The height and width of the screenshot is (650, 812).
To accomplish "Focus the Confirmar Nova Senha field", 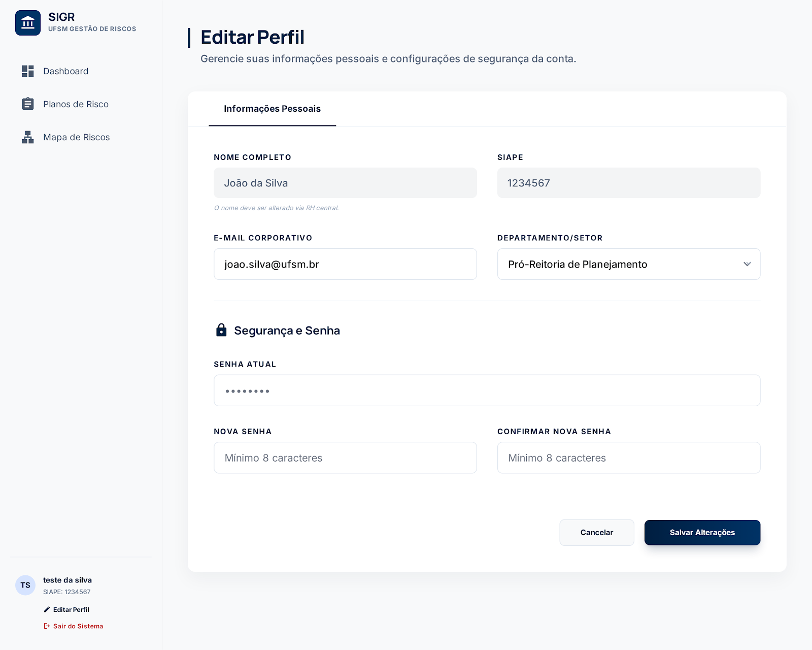I will click(x=628, y=458).
